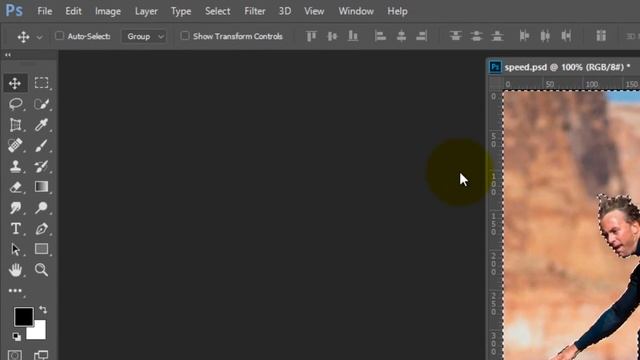Click the Auto-Align Layers button

click(x=601, y=36)
